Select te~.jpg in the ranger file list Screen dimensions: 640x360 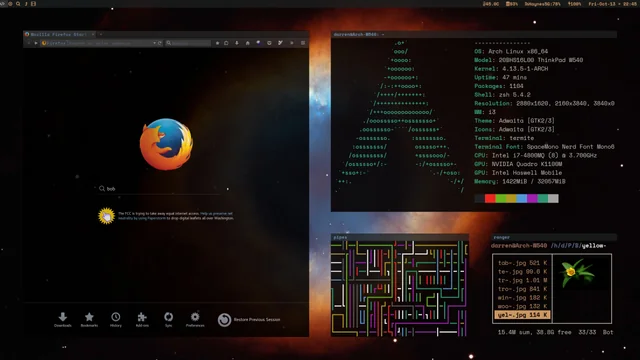pos(522,271)
